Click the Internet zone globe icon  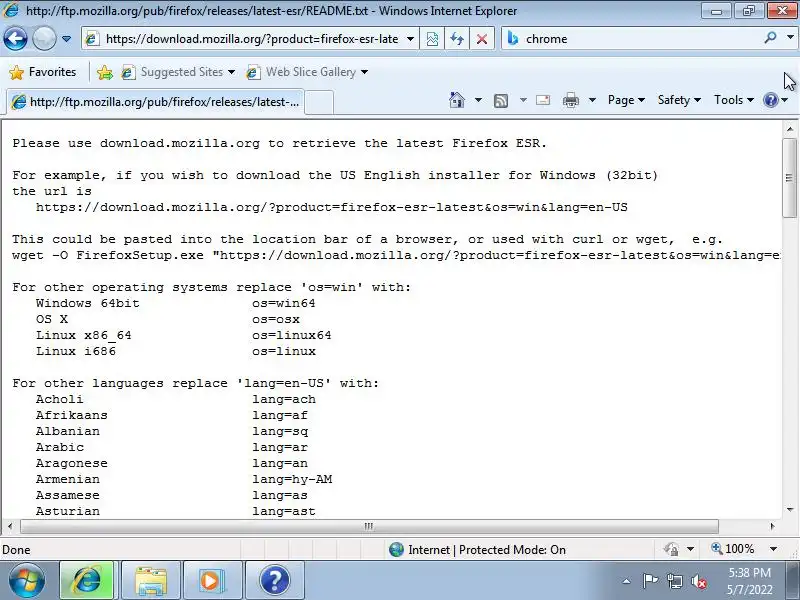[396, 549]
